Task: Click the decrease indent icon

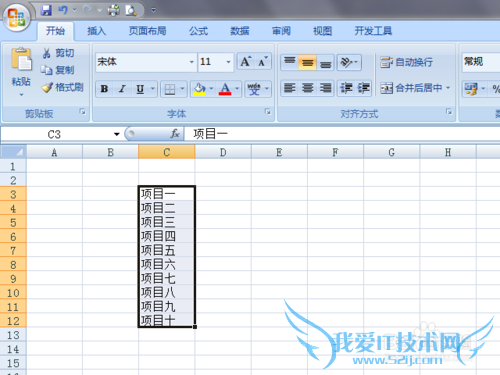Action: click(x=346, y=88)
